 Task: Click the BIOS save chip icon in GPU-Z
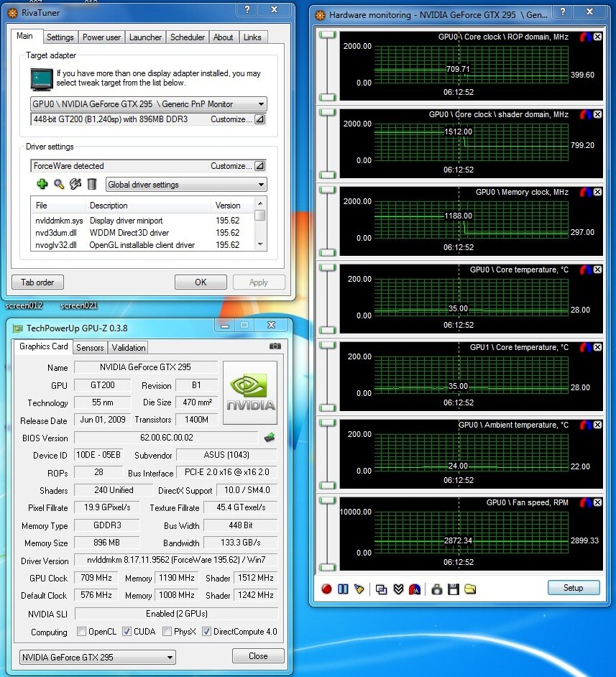[x=270, y=438]
